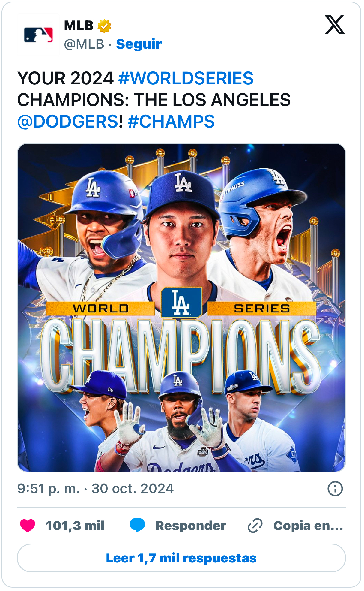Image resolution: width=364 pixels, height=591 pixels.
Task: Click the 101,3 mil likes count
Action: (75, 526)
